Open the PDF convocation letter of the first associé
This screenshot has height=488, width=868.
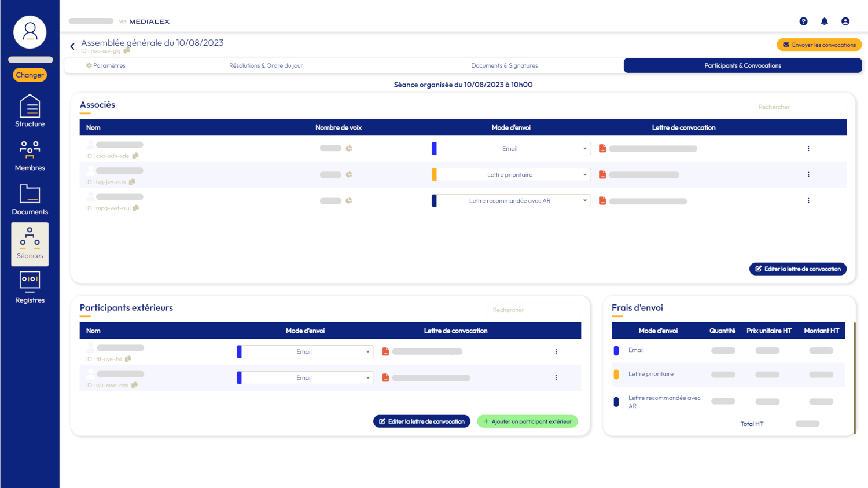click(602, 148)
